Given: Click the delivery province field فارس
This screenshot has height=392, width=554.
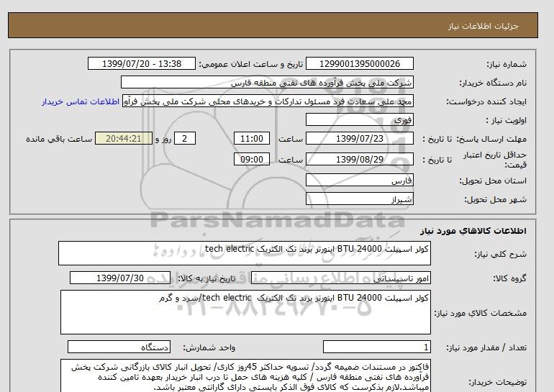Looking at the screenshot, I should [x=359, y=180].
